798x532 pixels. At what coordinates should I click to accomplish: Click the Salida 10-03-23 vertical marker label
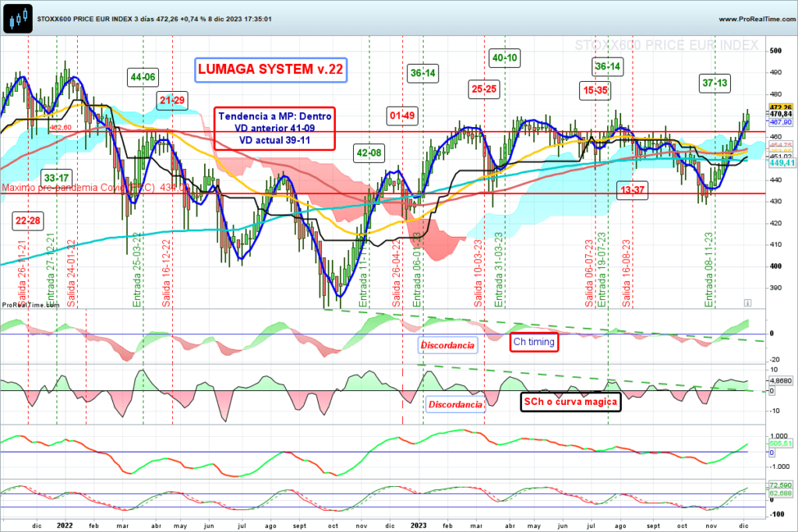pos(478,273)
